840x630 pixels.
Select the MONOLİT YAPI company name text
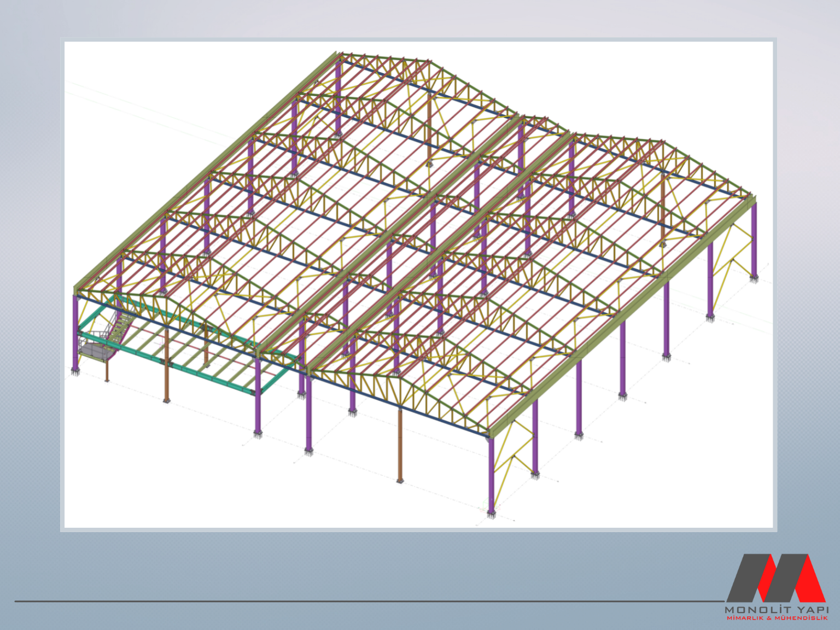coord(777,609)
